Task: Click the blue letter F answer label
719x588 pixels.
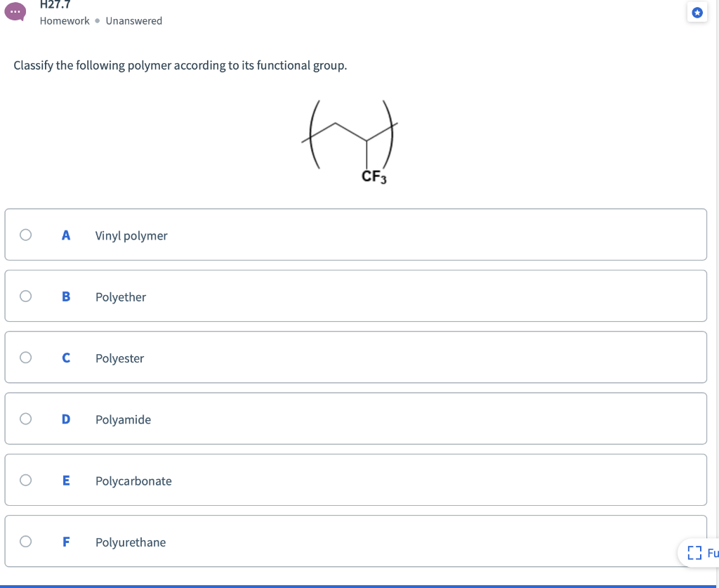Action: [65, 542]
